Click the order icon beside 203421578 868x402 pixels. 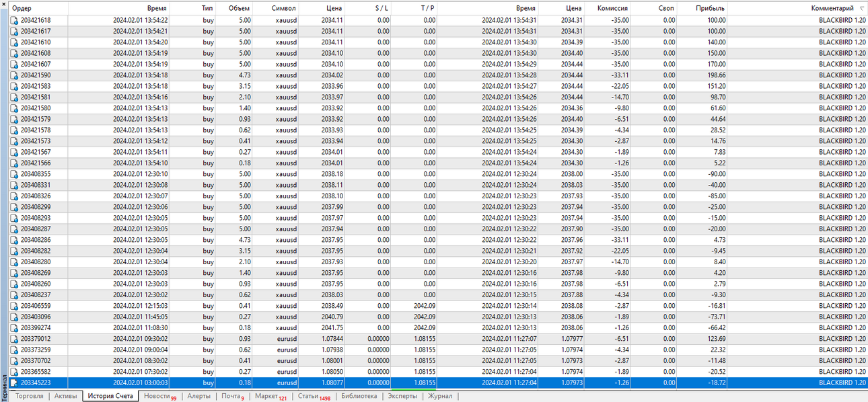pos(14,130)
